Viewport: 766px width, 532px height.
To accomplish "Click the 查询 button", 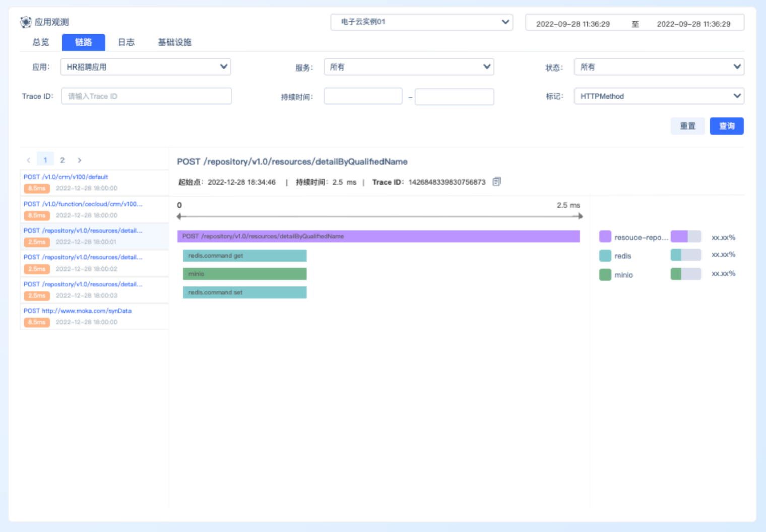I will [727, 126].
